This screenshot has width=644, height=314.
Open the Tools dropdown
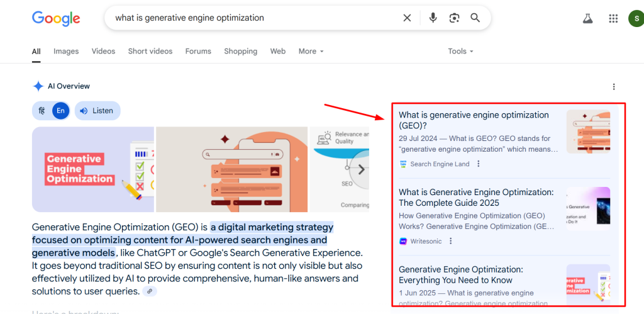(461, 52)
